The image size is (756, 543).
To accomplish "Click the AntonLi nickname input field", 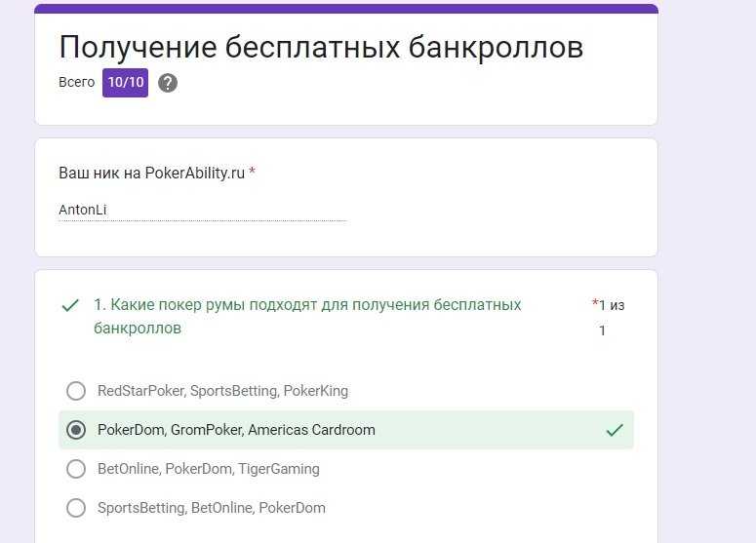I will coord(203,211).
